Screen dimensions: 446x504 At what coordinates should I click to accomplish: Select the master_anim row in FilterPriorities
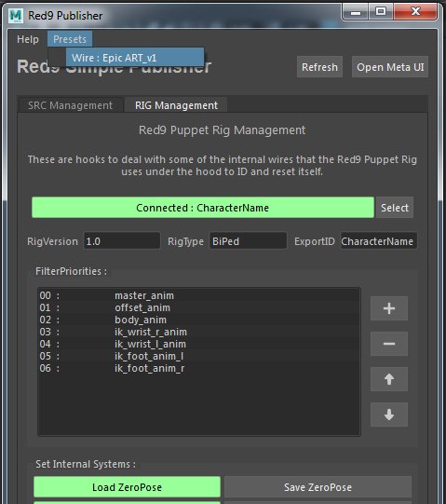click(x=198, y=295)
